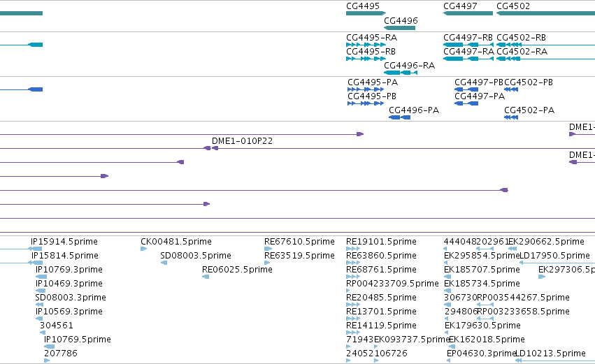Select protein CG4502-PB label

pyautogui.click(x=529, y=82)
